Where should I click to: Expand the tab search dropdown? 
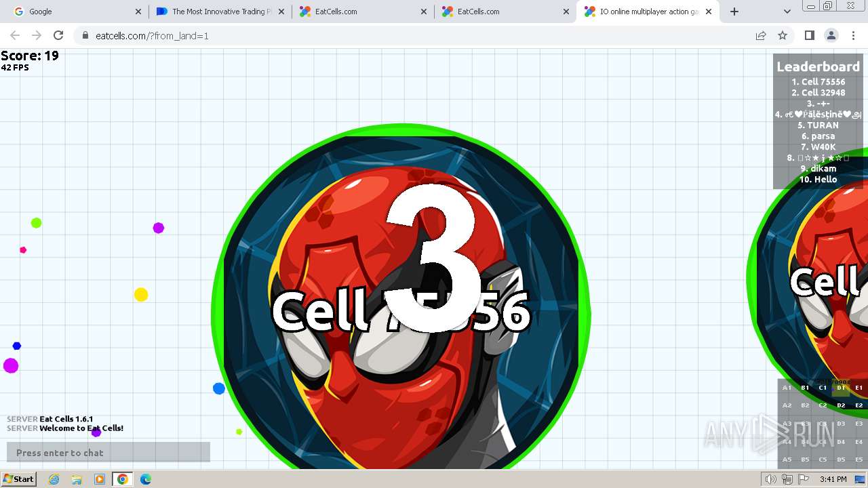[787, 12]
